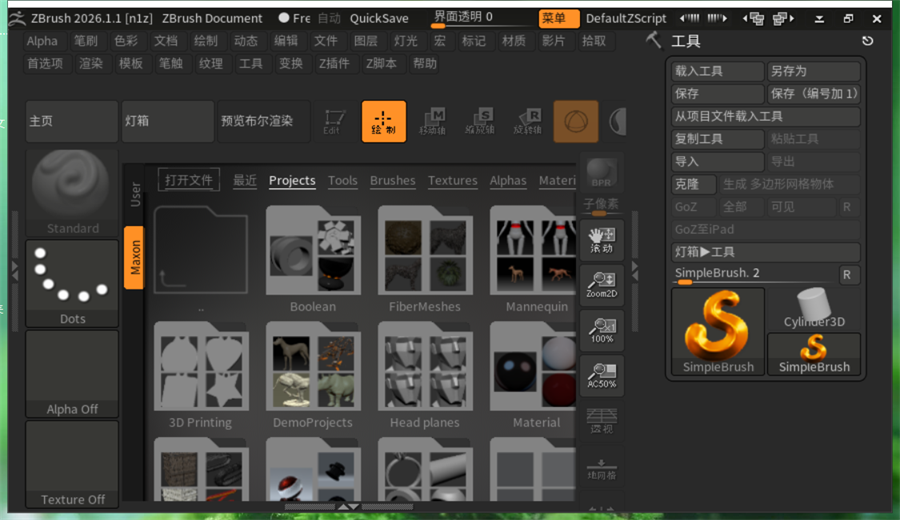Adjust the 界面透明 transparency slider
The image size is (900, 520).
click(483, 19)
